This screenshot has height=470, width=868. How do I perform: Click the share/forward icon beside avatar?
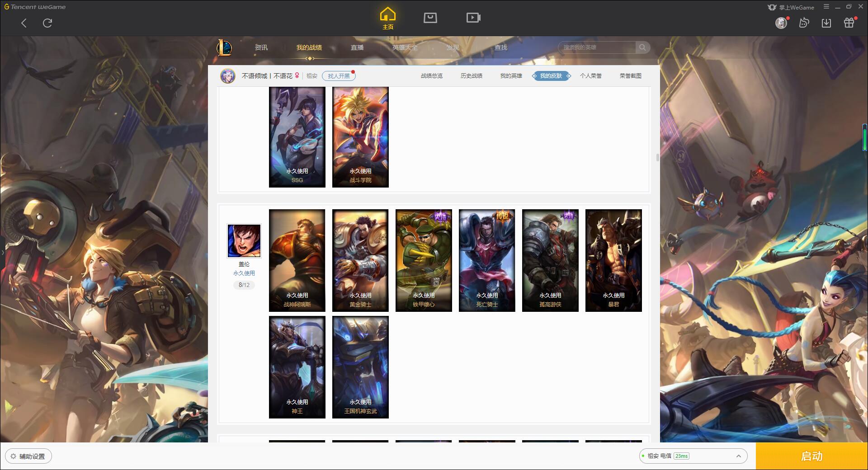tap(804, 23)
